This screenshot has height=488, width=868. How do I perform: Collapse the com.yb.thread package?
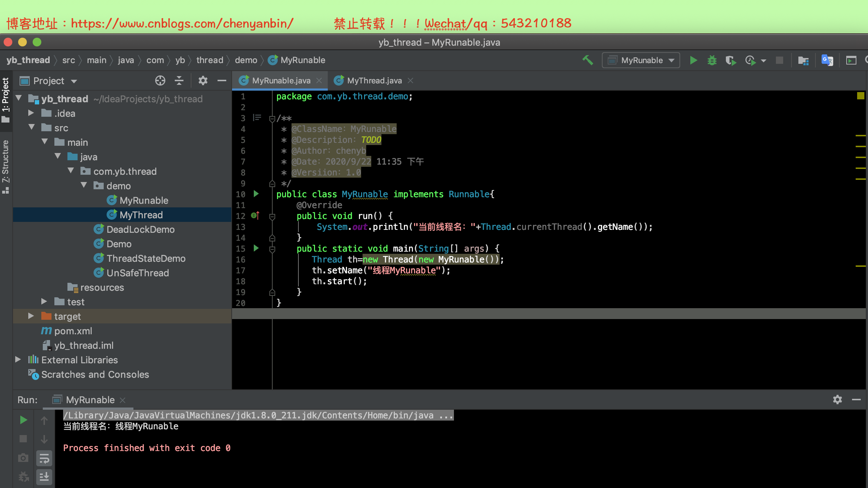[71, 171]
